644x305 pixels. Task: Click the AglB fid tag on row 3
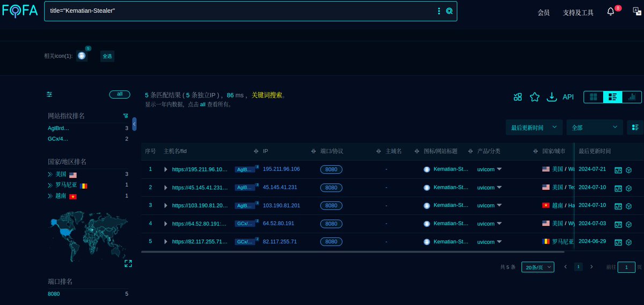[x=245, y=205]
